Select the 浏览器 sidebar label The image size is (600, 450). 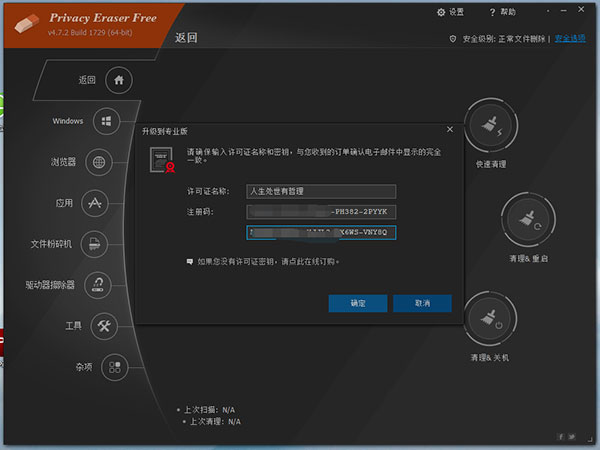pos(64,162)
